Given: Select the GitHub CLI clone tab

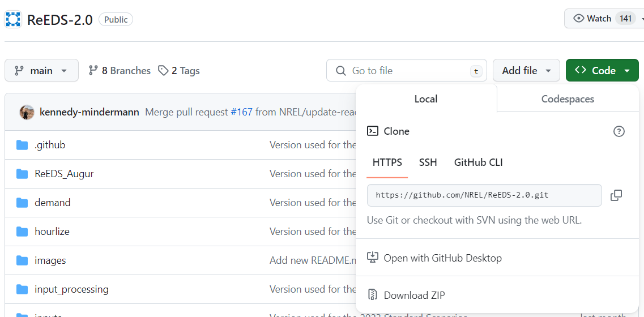Looking at the screenshot, I should [x=479, y=162].
